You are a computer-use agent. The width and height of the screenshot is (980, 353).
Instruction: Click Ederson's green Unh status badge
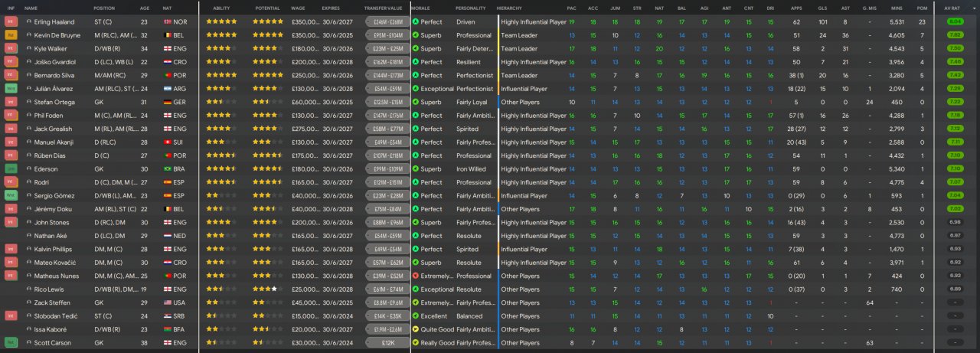(11, 169)
